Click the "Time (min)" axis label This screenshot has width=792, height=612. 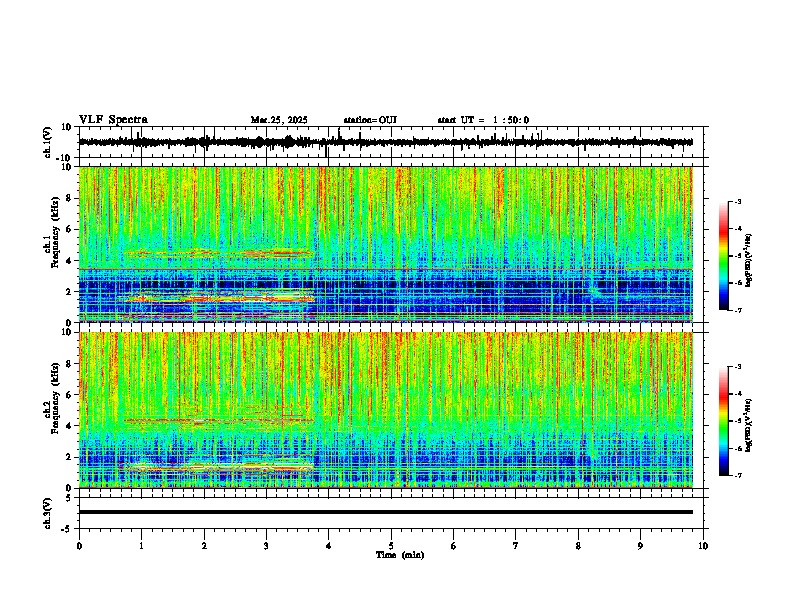pyautogui.click(x=400, y=555)
